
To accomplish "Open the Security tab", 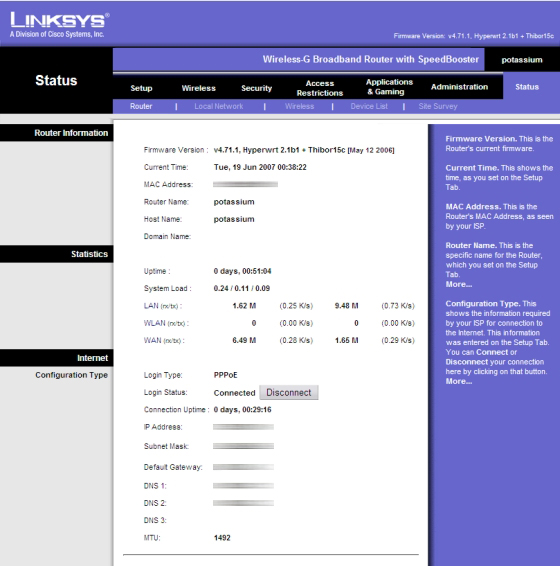I will point(256,88).
